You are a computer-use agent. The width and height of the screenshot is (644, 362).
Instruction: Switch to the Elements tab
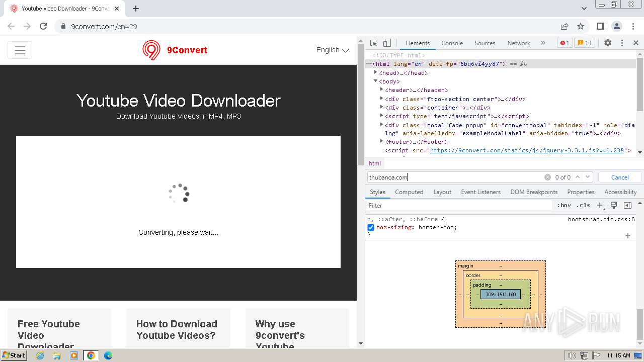pyautogui.click(x=418, y=43)
